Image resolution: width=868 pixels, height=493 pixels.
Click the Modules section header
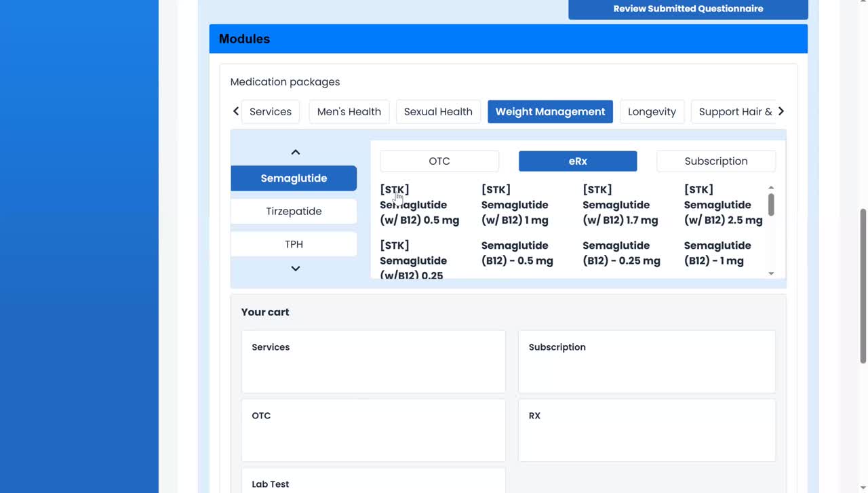click(509, 39)
